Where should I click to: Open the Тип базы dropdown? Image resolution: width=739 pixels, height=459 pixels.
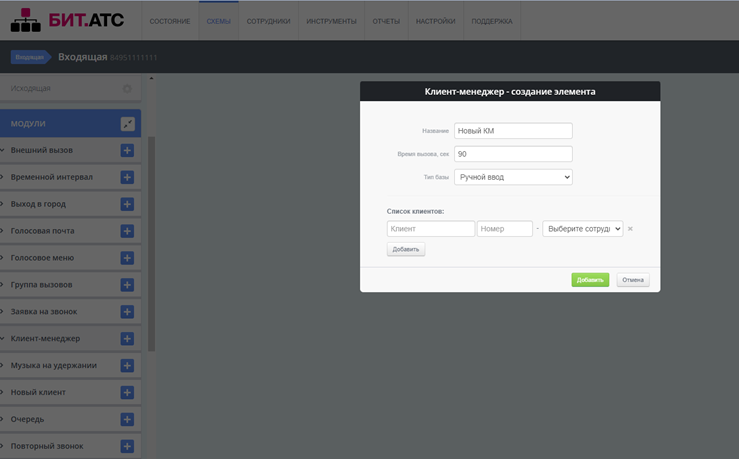coord(513,177)
